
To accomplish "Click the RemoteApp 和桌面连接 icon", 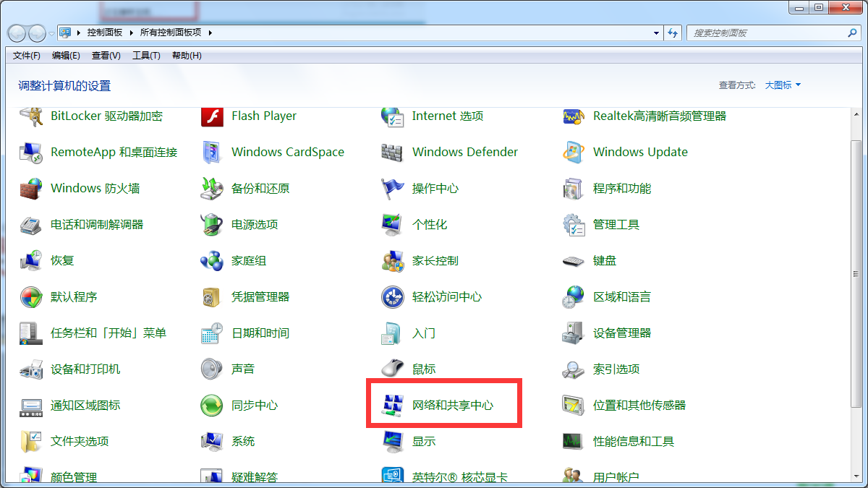I will pyautogui.click(x=30, y=153).
